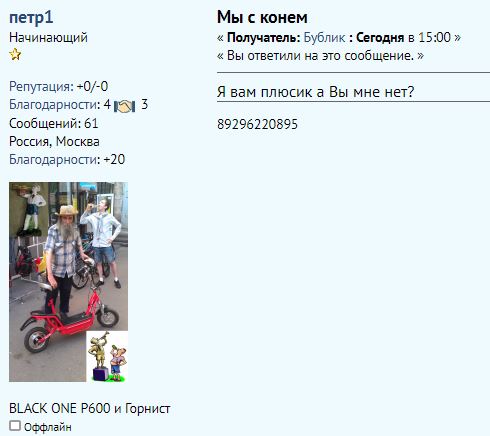Screen dimensions: 490x436
Task: Click the Сообщений: 61 text
Action: [54, 123]
